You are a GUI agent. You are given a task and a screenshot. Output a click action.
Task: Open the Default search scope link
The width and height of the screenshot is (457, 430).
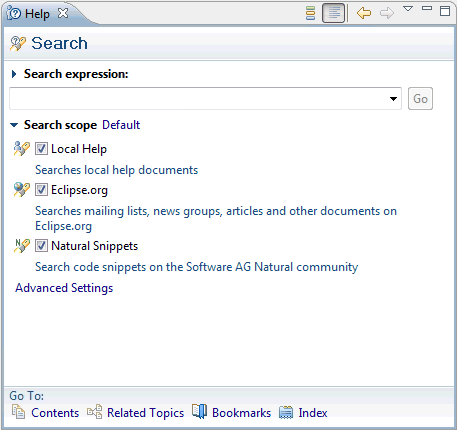(121, 125)
